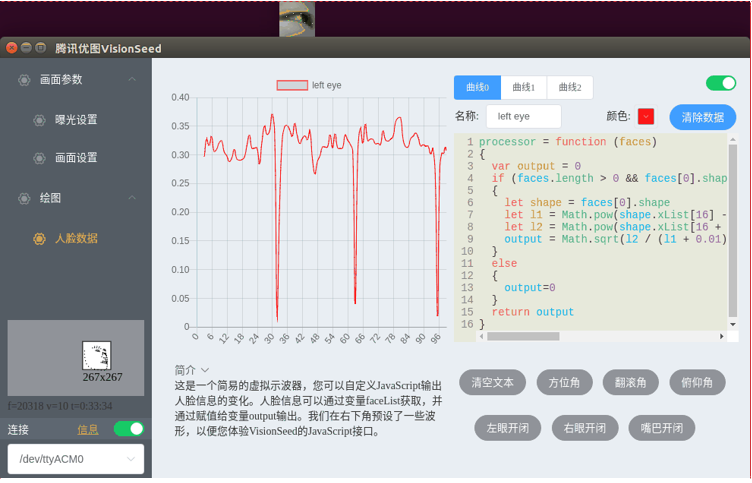
Task: Click the orange gear icon beside 人脸数据
Action: (39, 239)
